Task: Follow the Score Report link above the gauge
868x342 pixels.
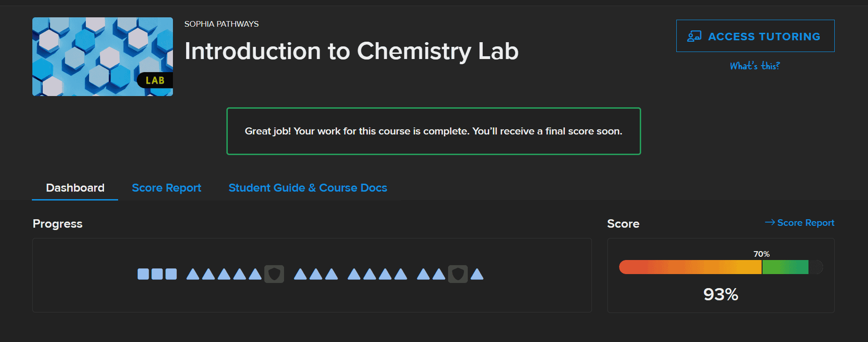Action: (805, 223)
